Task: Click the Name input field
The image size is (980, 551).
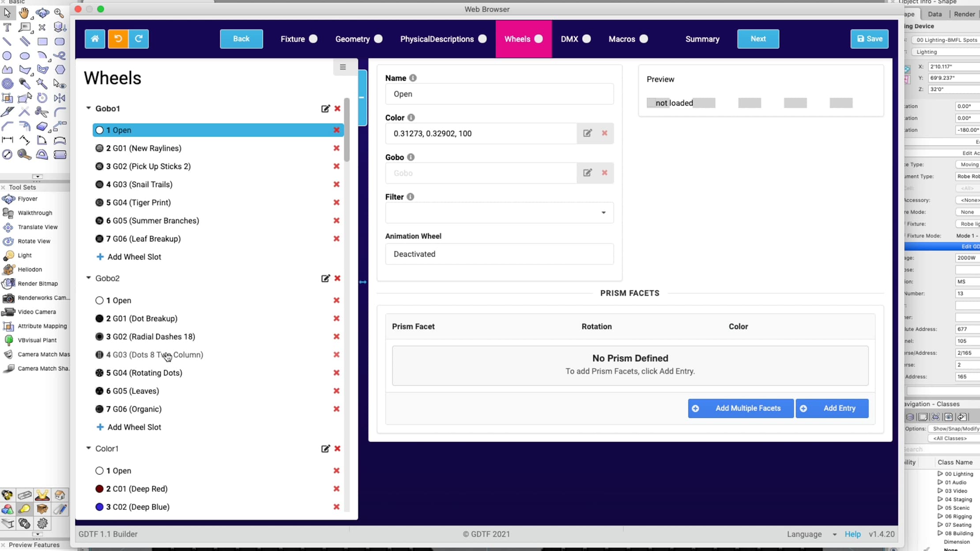Action: click(x=499, y=94)
